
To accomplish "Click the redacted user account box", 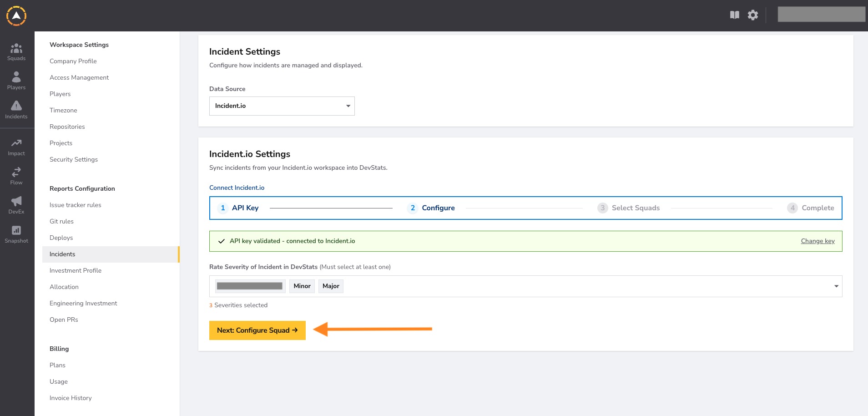I will (x=821, y=15).
